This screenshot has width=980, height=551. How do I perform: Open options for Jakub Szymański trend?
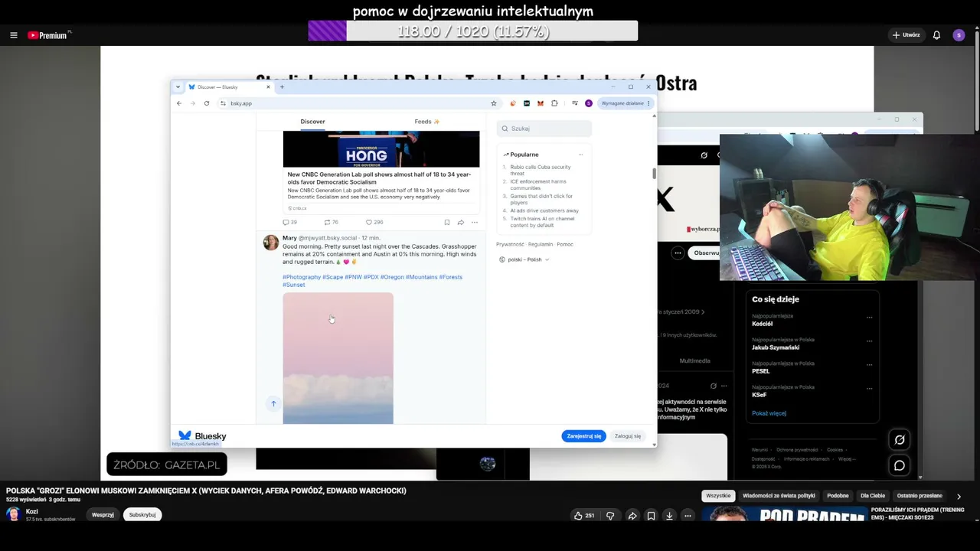click(869, 341)
